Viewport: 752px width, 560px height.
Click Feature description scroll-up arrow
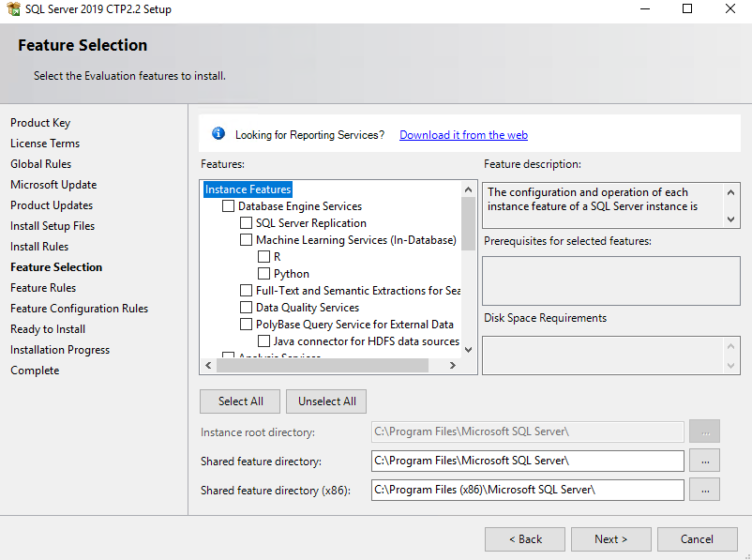tap(730, 192)
